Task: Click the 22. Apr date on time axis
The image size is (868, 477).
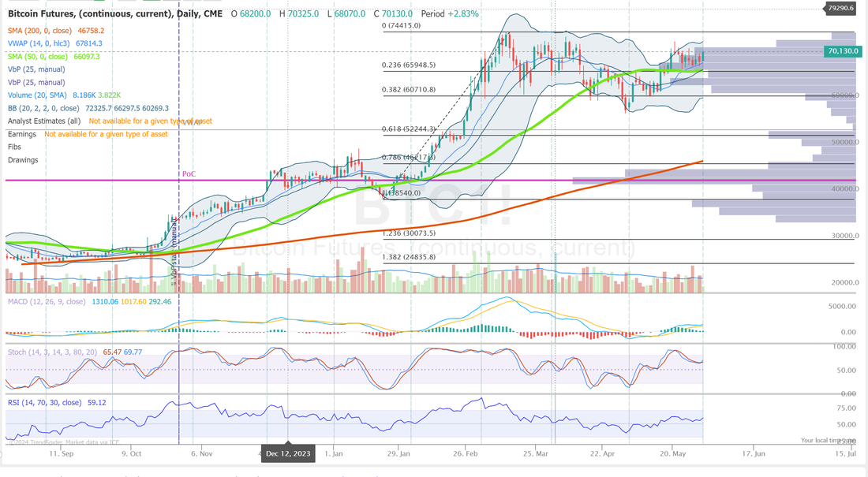Action: pyautogui.click(x=602, y=453)
